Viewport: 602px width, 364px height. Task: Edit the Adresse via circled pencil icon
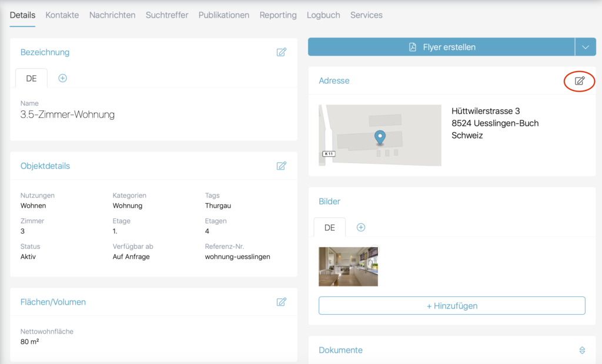pos(580,81)
